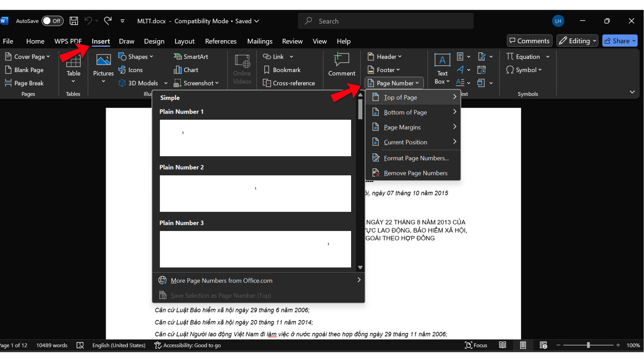Select Current Position menu item
Viewport: 644px width, 362px height.
(413, 142)
